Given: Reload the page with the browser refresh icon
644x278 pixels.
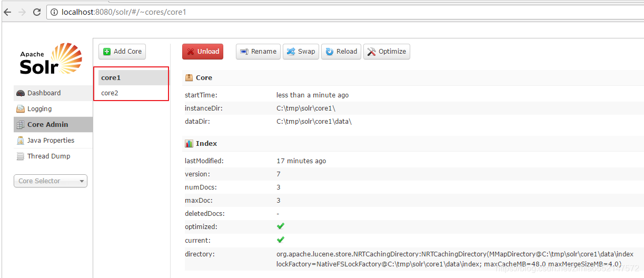Looking at the screenshot, I should 37,12.
